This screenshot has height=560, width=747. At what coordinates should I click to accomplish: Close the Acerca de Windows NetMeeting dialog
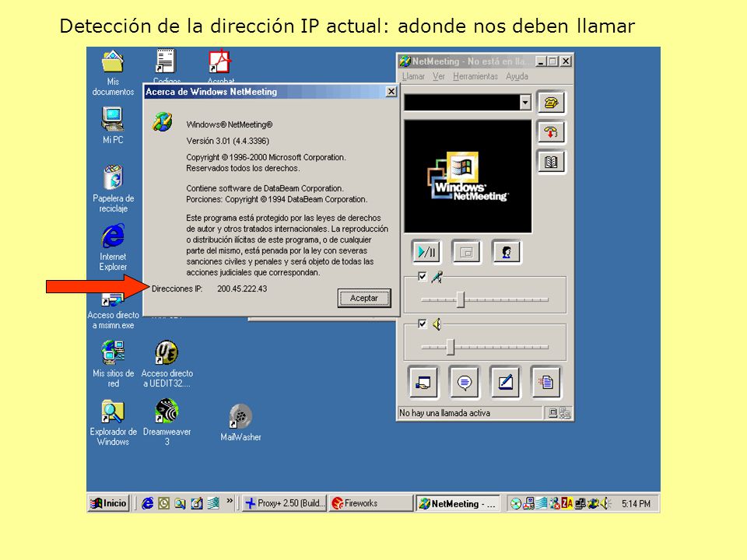pyautogui.click(x=391, y=92)
